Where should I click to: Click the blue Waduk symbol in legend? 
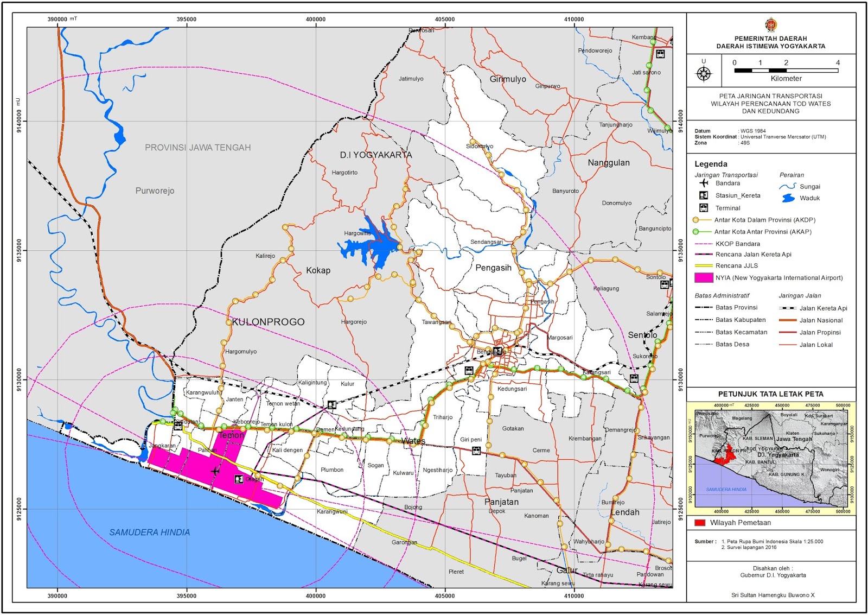(788, 198)
